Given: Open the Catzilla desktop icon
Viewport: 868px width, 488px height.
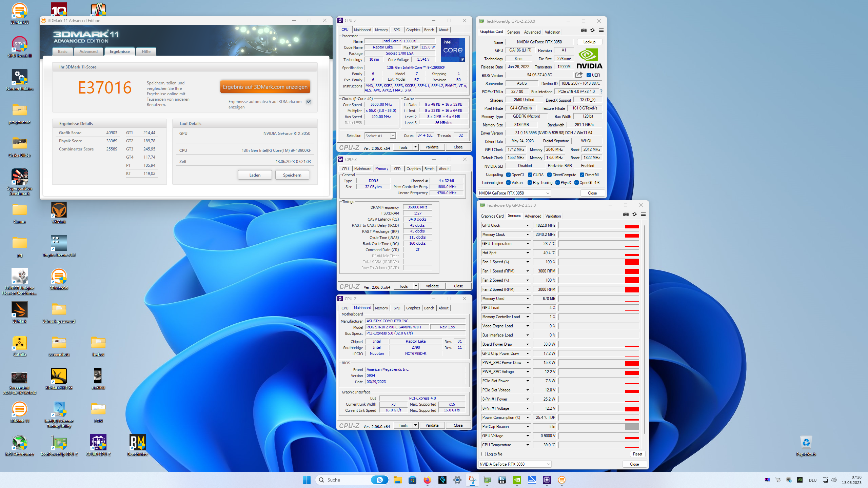Looking at the screenshot, I should (19, 346).
